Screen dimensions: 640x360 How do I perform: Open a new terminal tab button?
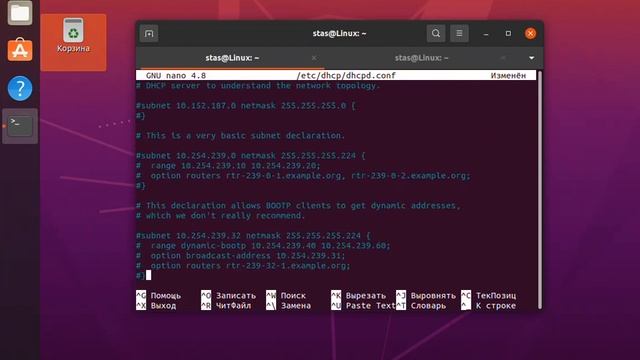[x=149, y=33]
